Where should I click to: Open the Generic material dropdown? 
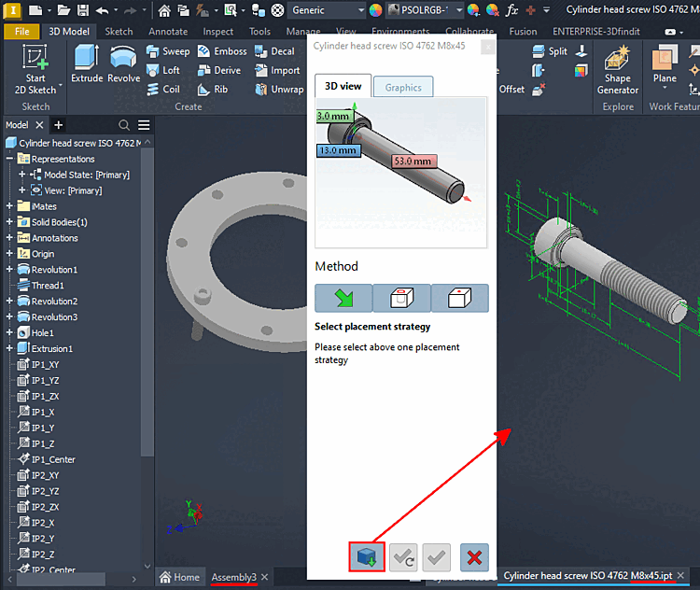pyautogui.click(x=327, y=10)
